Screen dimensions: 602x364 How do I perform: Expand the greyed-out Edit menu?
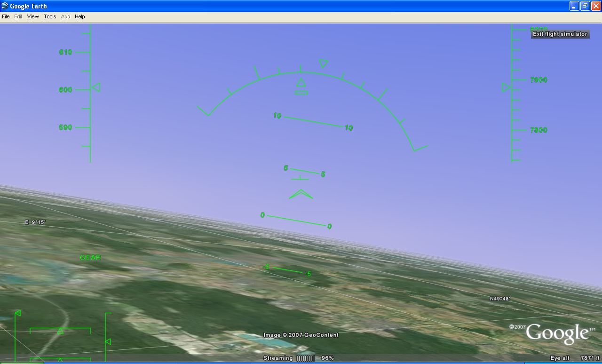point(18,16)
